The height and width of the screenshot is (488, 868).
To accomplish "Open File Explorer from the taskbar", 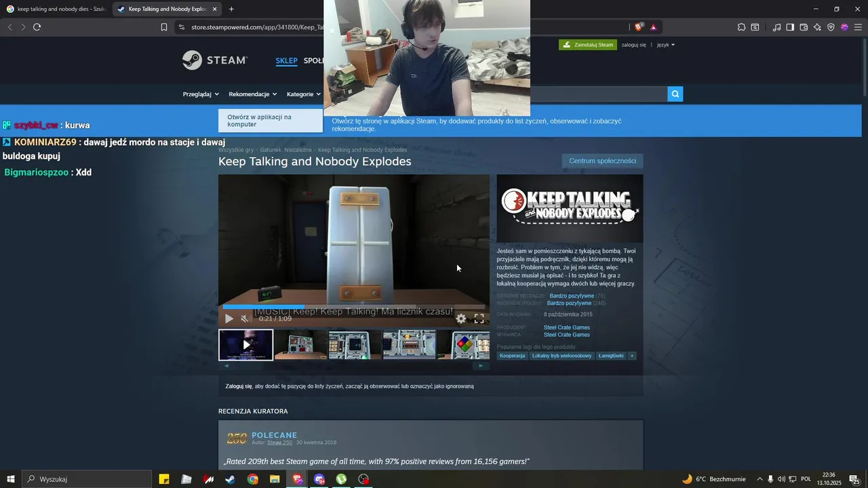I will point(275,479).
